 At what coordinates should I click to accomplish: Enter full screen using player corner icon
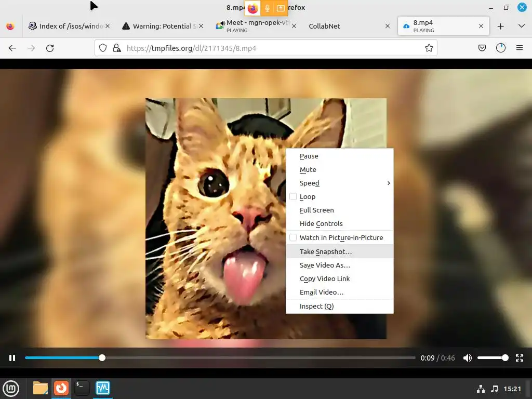click(x=520, y=358)
